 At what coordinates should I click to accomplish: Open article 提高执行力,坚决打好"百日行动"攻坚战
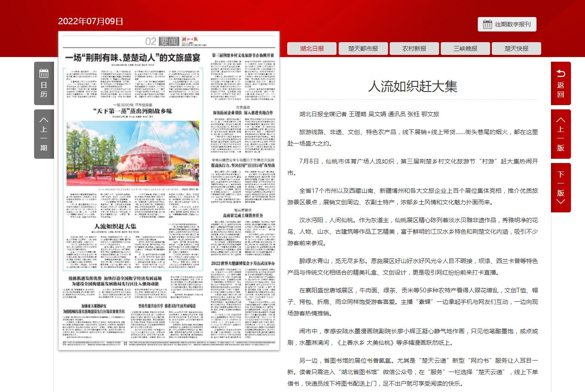click(x=243, y=165)
